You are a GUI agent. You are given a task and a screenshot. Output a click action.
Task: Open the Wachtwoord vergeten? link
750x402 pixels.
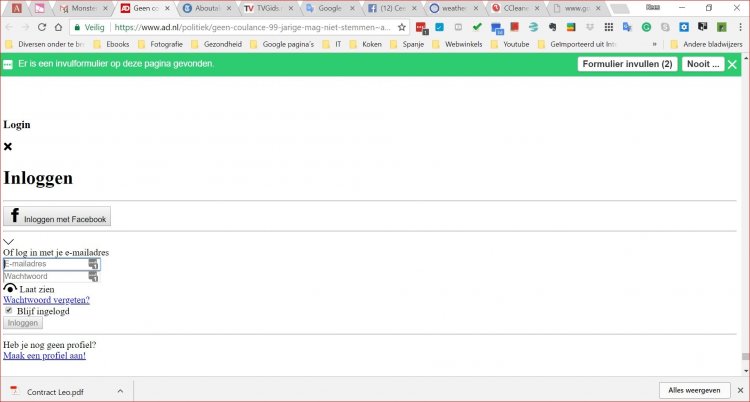(46, 300)
